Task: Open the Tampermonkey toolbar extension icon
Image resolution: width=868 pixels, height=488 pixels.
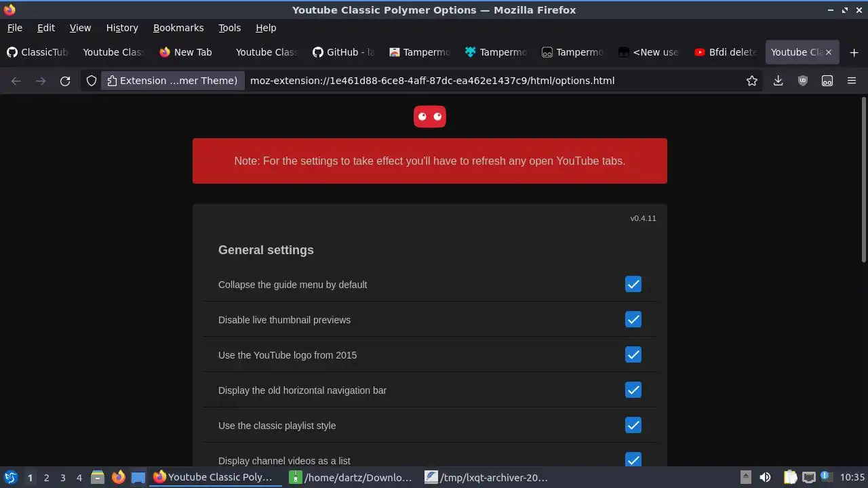Action: coord(827,81)
